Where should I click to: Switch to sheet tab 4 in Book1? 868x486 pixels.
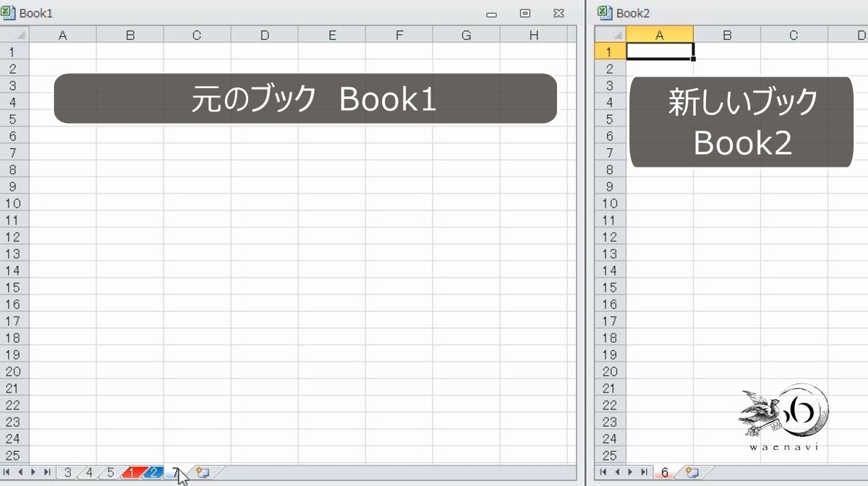[x=89, y=473]
